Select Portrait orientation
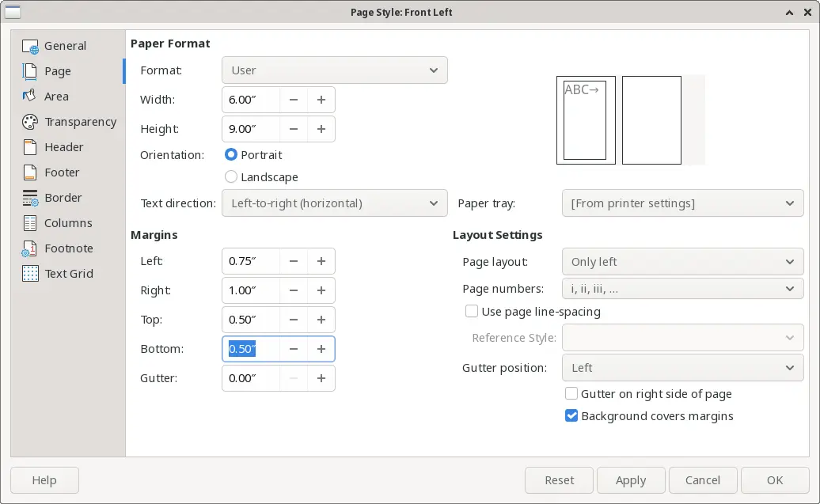The width and height of the screenshot is (820, 504). click(230, 155)
